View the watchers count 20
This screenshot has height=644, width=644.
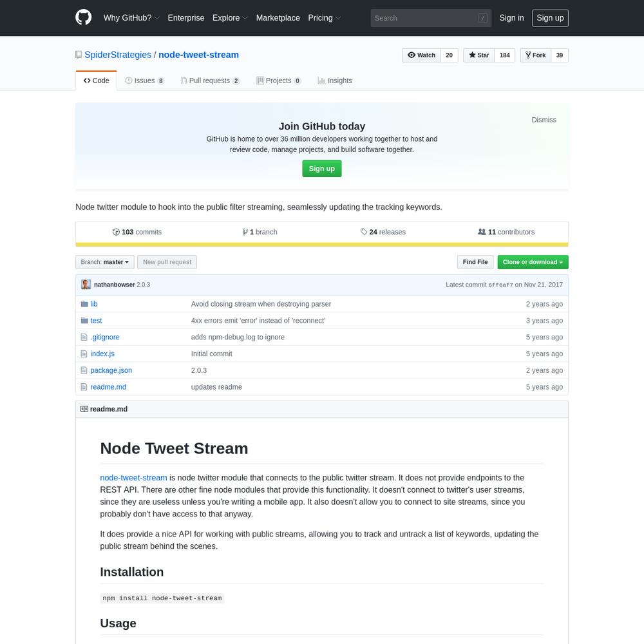(450, 55)
